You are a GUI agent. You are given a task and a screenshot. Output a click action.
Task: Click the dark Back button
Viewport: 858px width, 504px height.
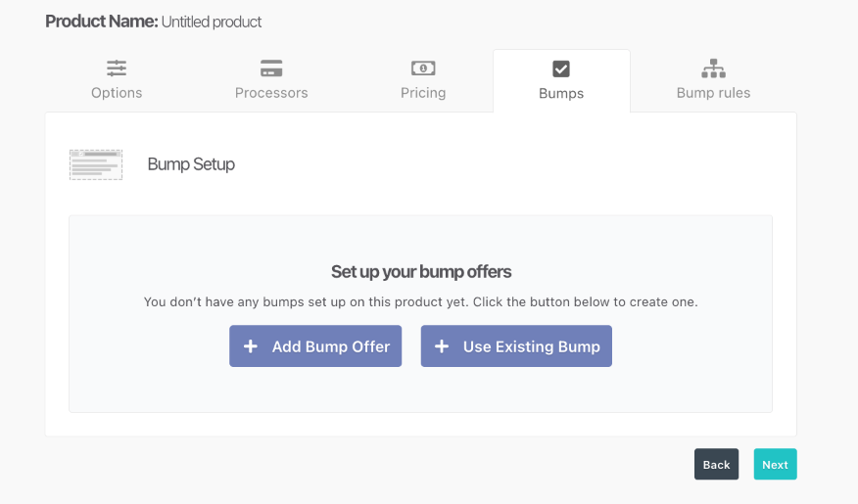(716, 465)
